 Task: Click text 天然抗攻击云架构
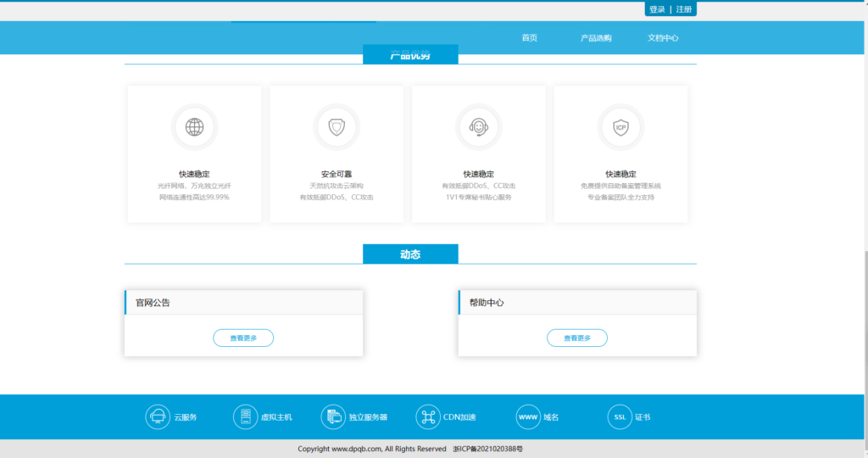tap(337, 186)
